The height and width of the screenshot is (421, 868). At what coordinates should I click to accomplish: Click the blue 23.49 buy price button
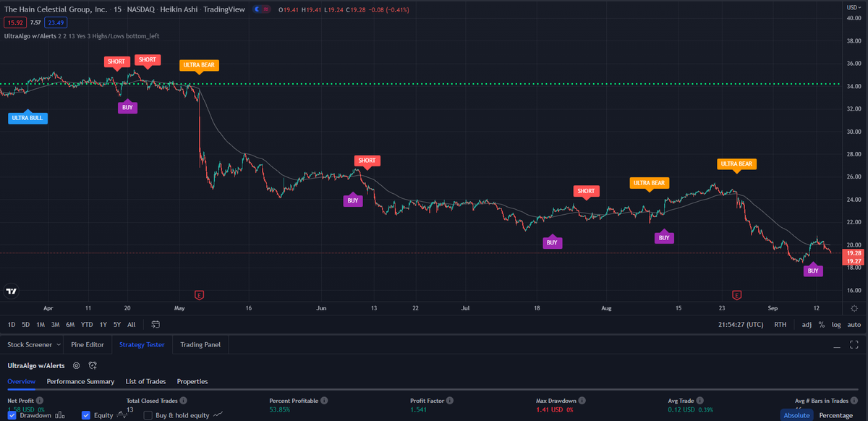pyautogui.click(x=57, y=22)
